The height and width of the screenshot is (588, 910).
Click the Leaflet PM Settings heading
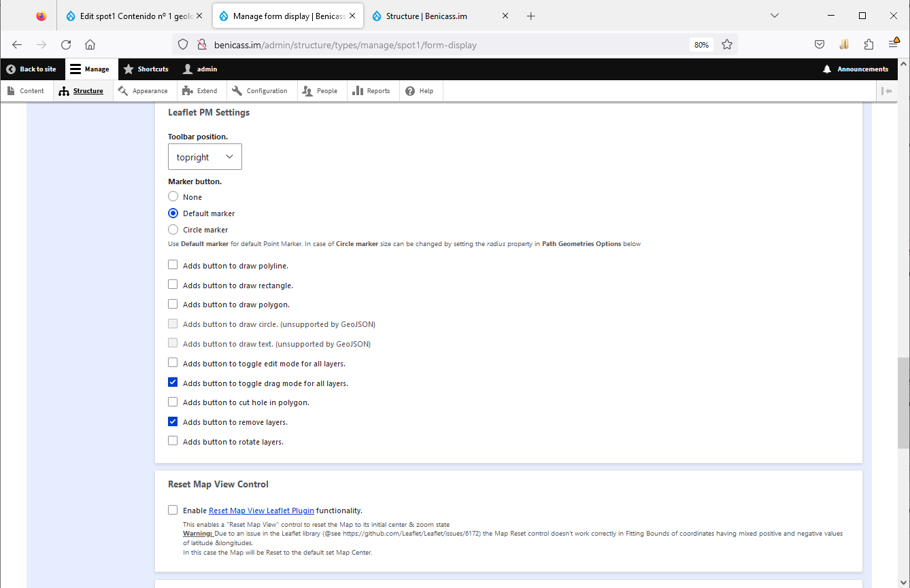209,112
